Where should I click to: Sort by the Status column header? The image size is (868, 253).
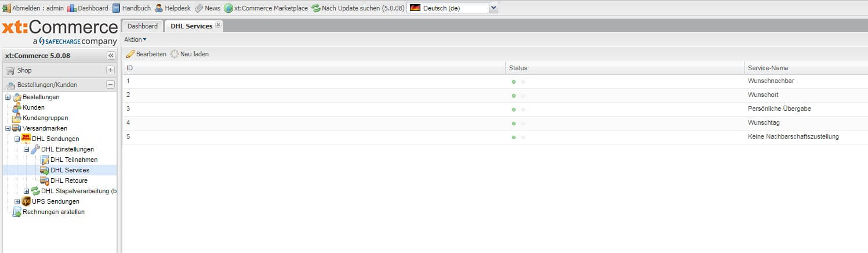coord(625,68)
